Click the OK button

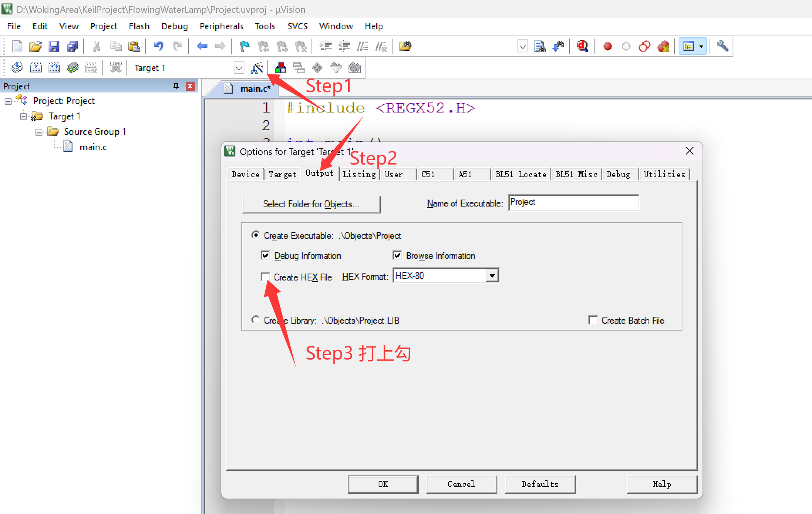pos(382,484)
